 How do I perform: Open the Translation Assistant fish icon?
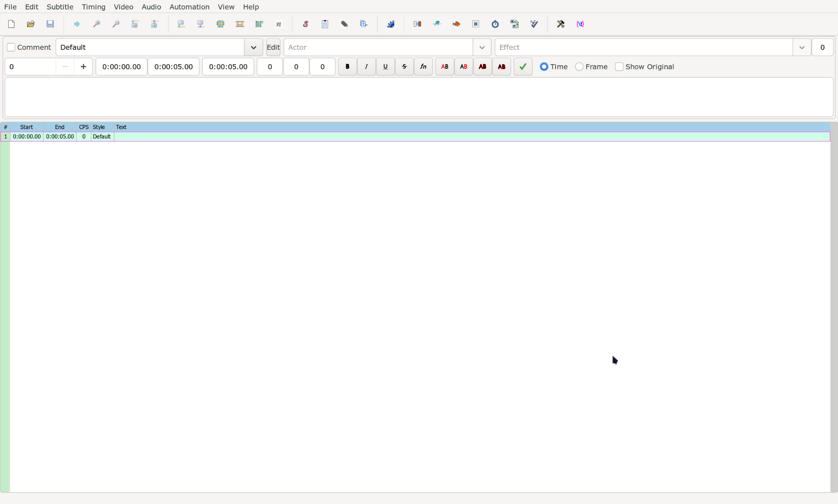click(456, 24)
